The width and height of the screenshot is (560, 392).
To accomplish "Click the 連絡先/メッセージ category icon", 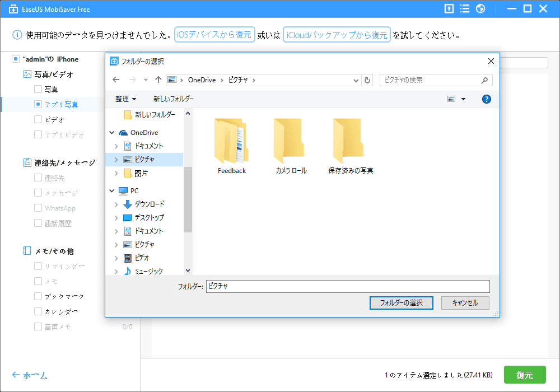I will tap(27, 162).
